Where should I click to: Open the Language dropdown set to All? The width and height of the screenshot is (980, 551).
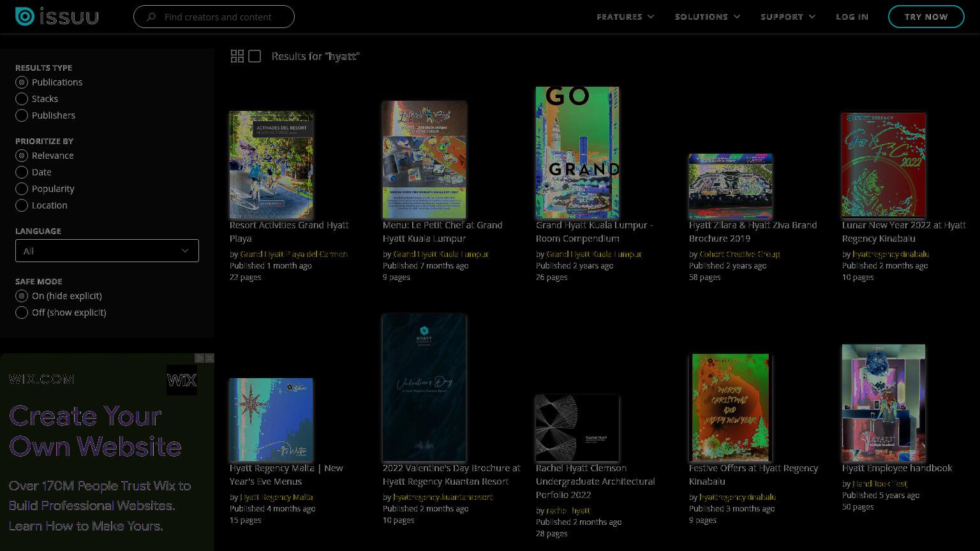coord(107,251)
